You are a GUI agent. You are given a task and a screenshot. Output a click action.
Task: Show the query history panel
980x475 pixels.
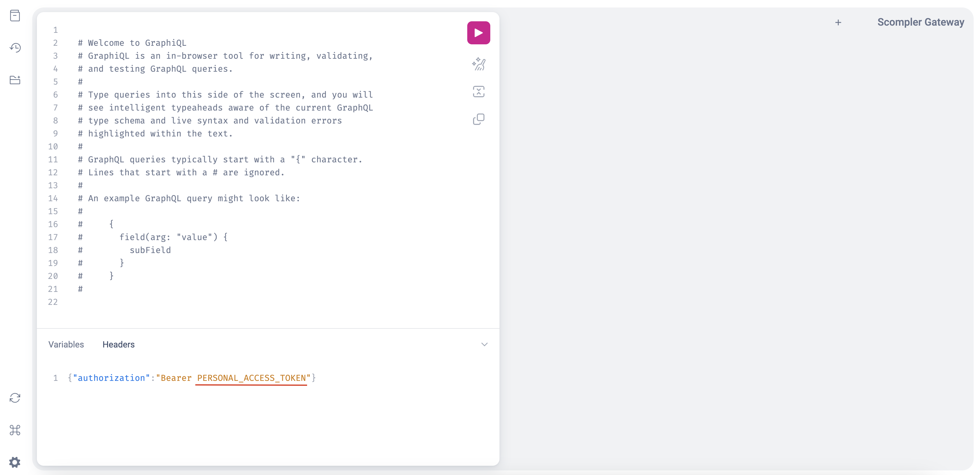[x=15, y=48]
